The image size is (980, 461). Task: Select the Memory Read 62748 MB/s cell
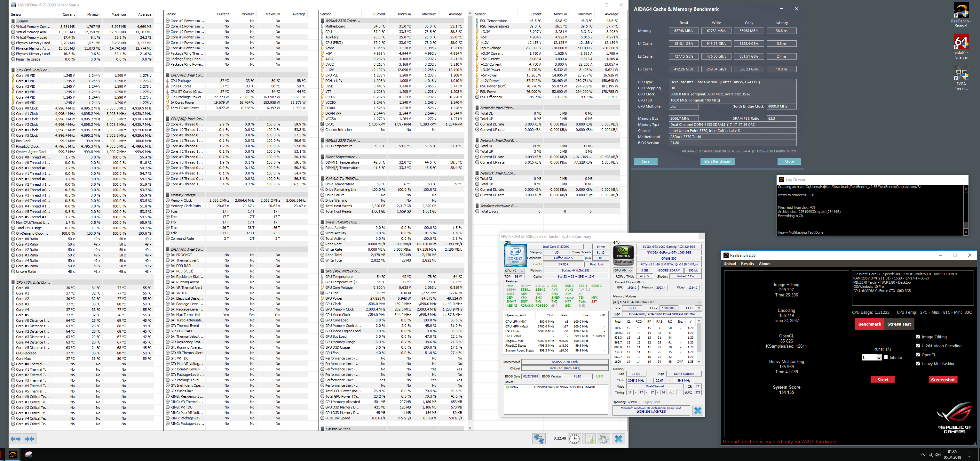(x=683, y=31)
